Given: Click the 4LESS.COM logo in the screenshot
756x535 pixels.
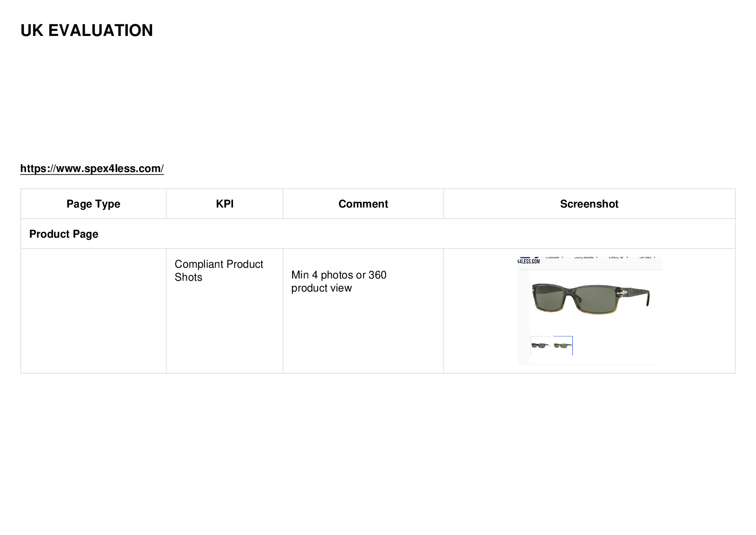Looking at the screenshot, I should point(529,261).
